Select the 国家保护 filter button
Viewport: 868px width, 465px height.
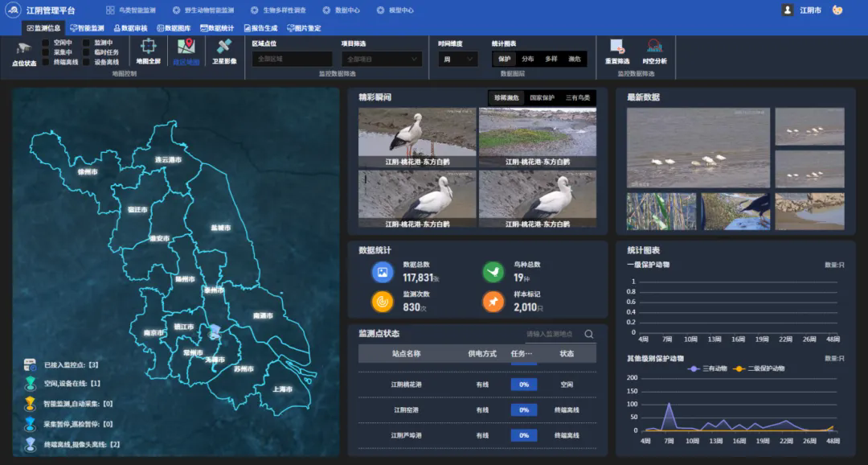coord(542,97)
